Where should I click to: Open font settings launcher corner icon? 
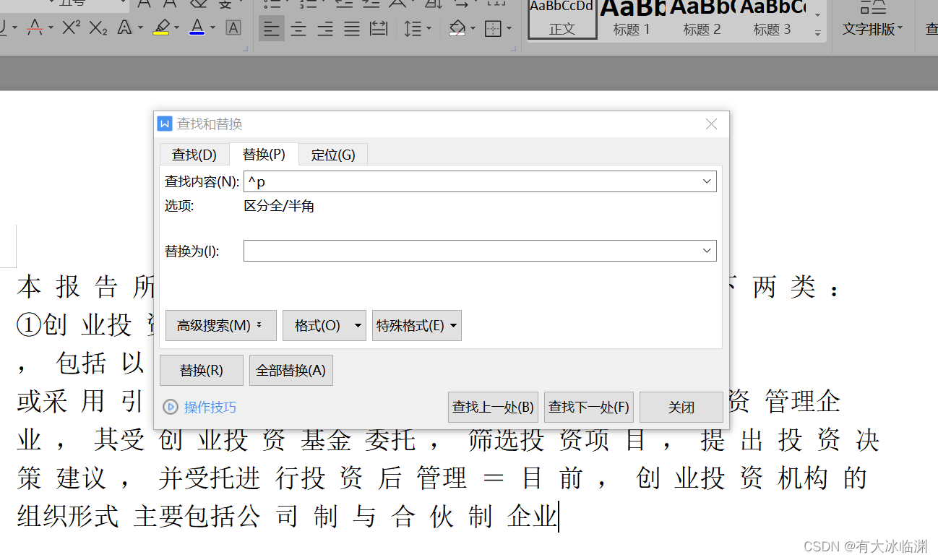point(246,49)
